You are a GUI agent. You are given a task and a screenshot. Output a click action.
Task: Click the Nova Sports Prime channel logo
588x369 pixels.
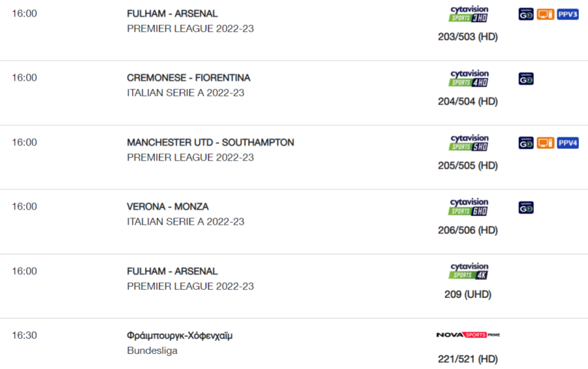coord(468,335)
